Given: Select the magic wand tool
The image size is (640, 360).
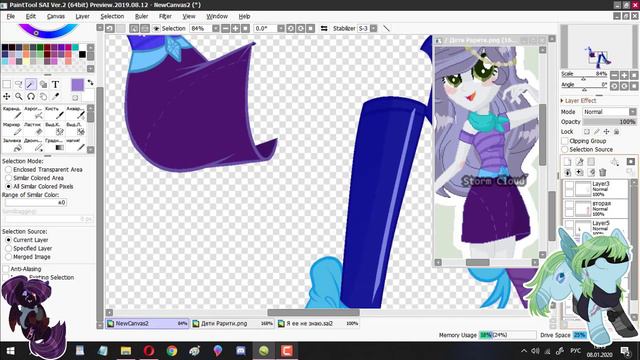Looking at the screenshot, I should coord(31,84).
